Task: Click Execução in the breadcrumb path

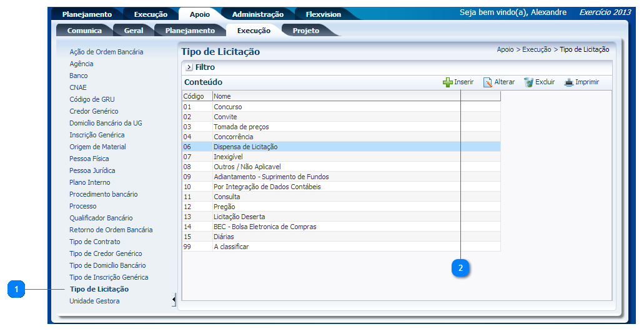Action: (x=536, y=49)
